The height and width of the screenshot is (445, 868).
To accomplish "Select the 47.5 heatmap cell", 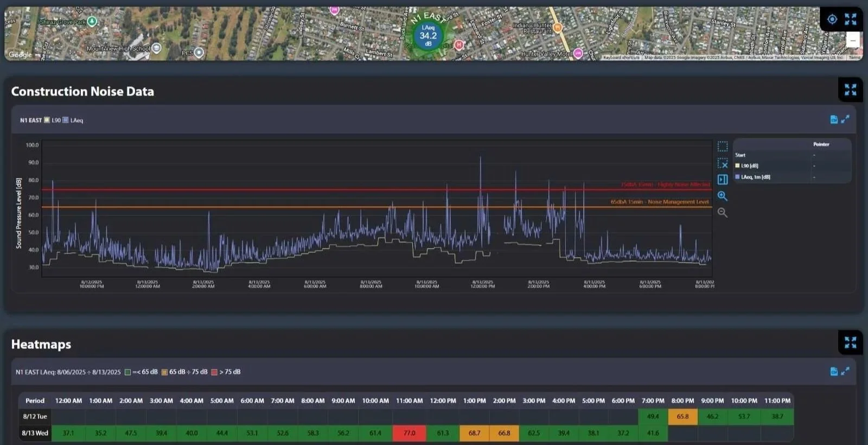I will (131, 433).
